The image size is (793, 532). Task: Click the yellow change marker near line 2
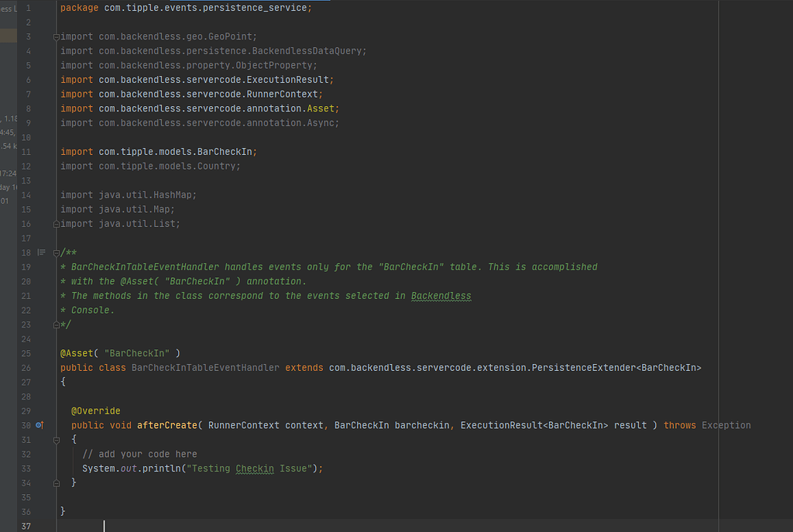pyautogui.click(x=6, y=36)
